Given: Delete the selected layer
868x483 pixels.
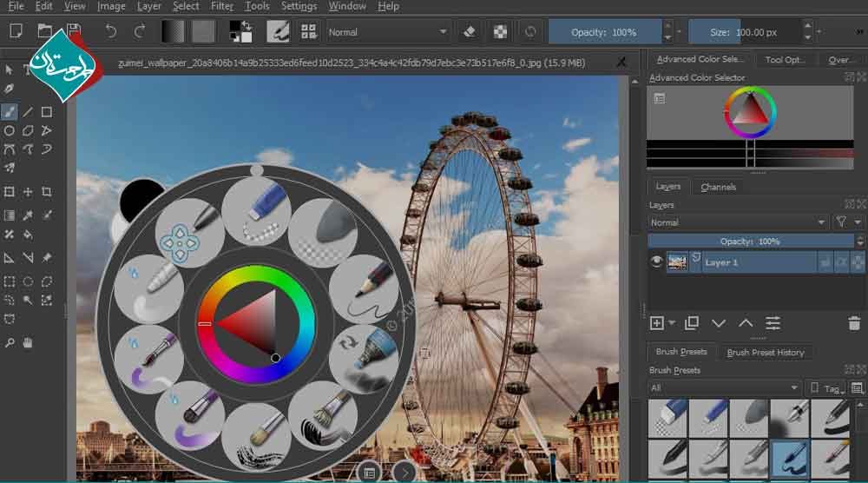Looking at the screenshot, I should [854, 323].
